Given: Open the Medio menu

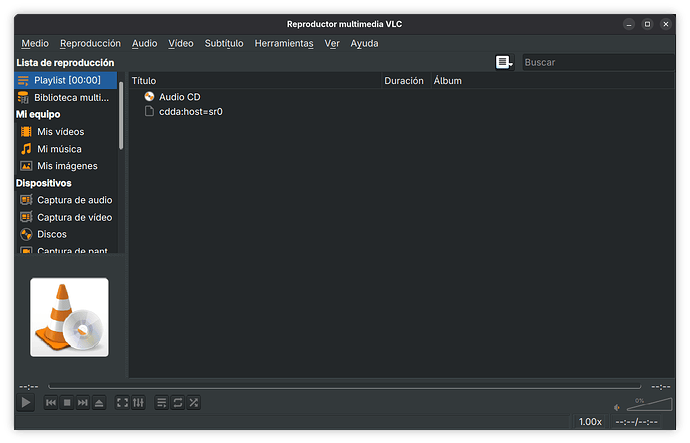Looking at the screenshot, I should tap(35, 44).
